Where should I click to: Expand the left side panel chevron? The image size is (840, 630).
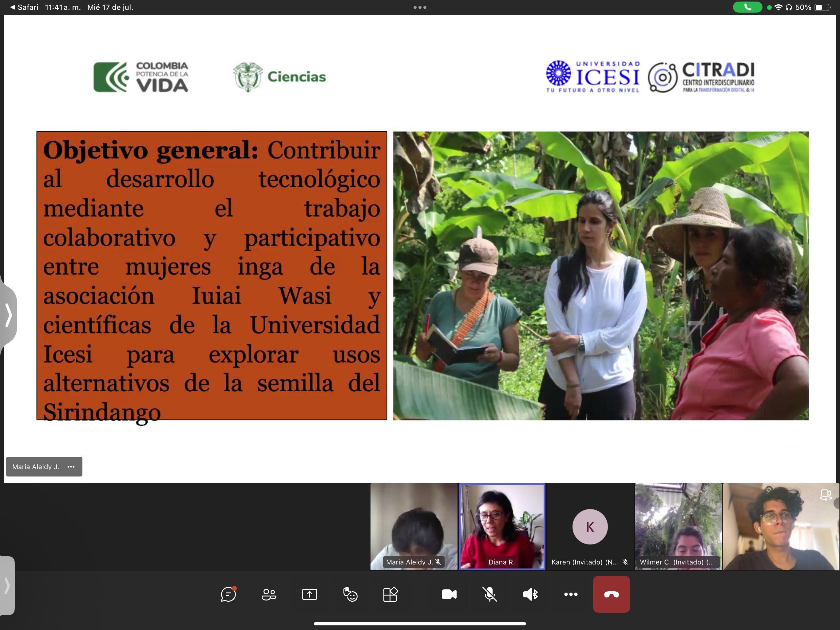click(8, 315)
